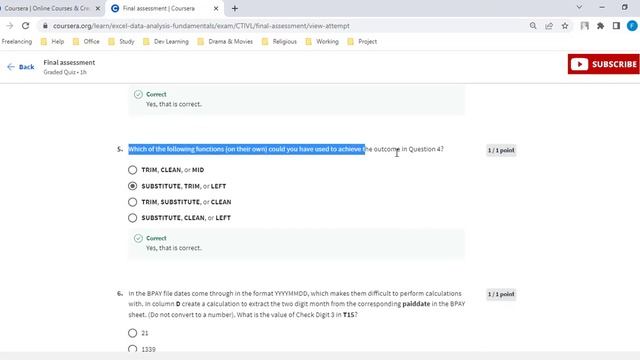Click the question 5 '1 / 1 point' badge

[501, 150]
